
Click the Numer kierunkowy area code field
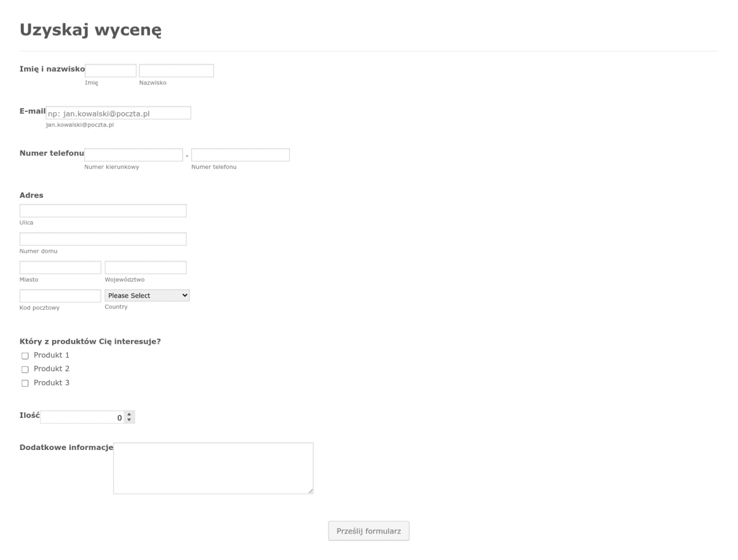[x=133, y=154]
